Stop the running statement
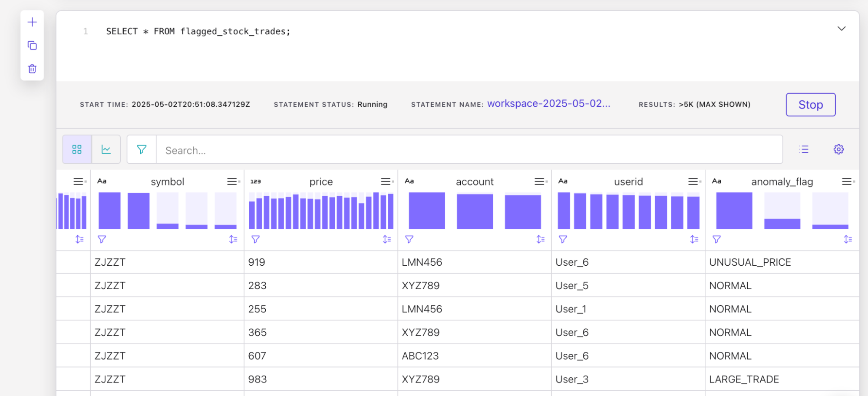 tap(811, 105)
